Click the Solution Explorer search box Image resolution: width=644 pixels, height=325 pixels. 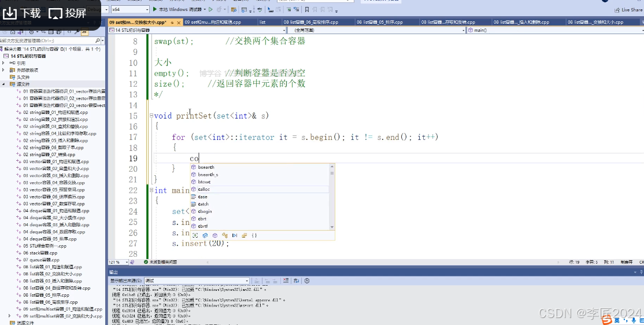point(47,40)
